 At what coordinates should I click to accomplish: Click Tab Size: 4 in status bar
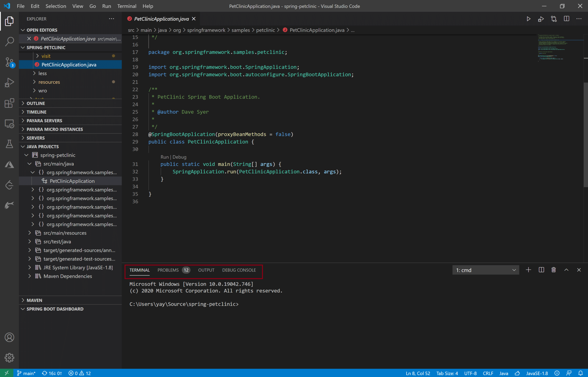point(447,373)
